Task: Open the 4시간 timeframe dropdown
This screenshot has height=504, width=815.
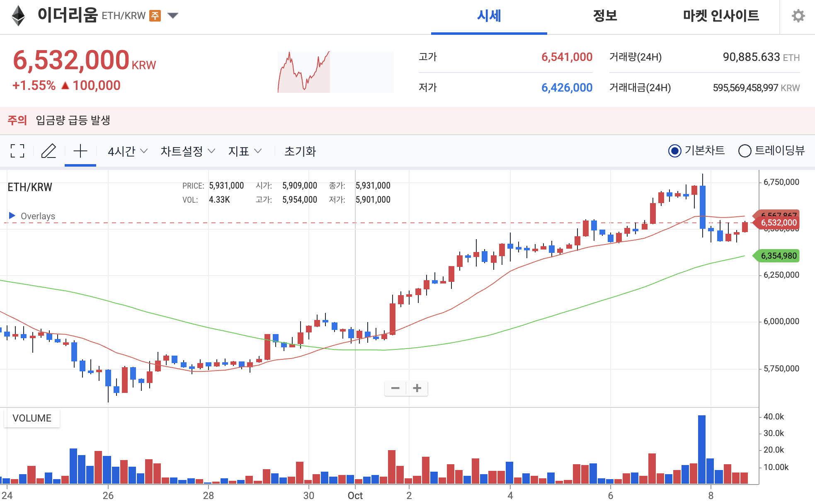Action: click(x=126, y=151)
